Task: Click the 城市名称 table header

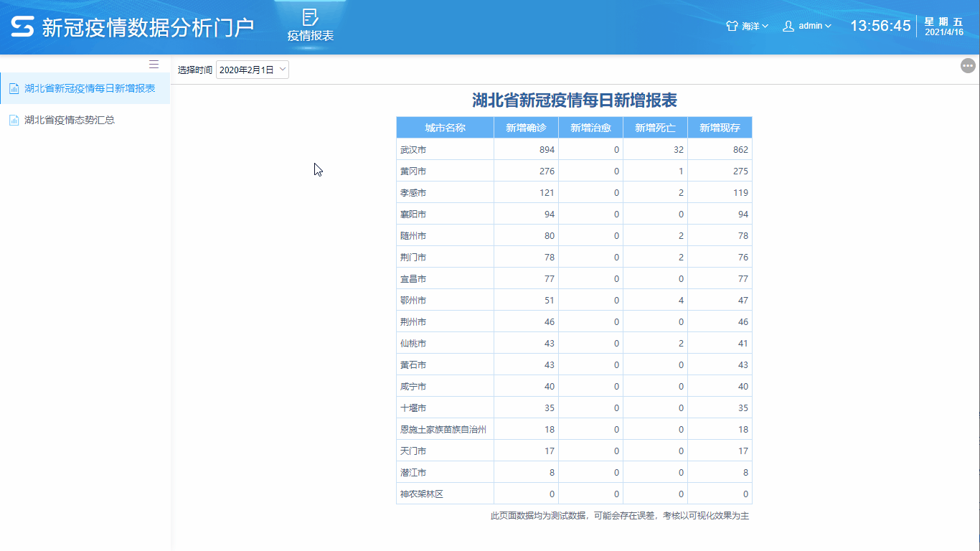Action: 445,127
